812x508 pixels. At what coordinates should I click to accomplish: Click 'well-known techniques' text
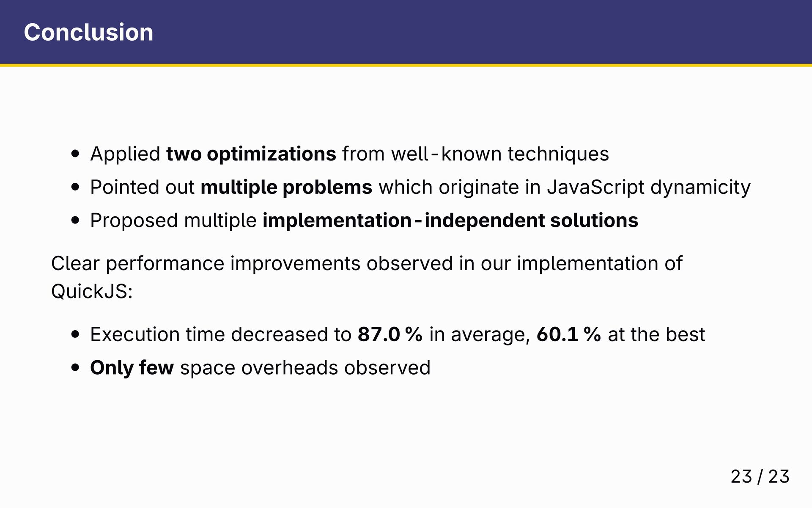coord(500,154)
